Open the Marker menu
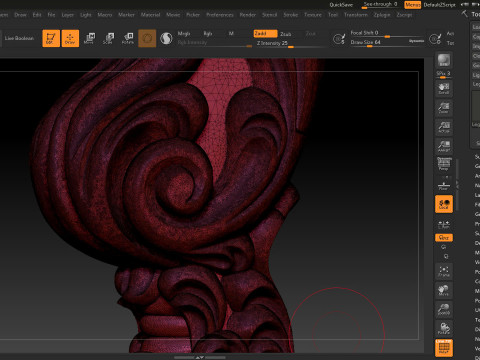 pos(126,15)
